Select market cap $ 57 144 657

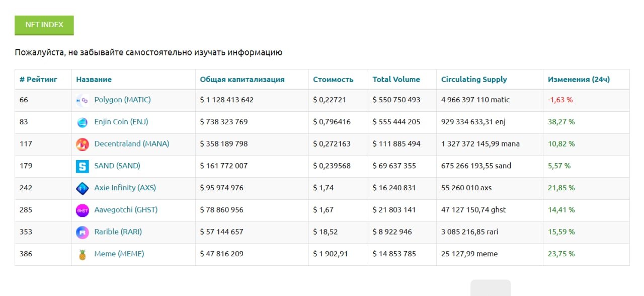click(221, 232)
